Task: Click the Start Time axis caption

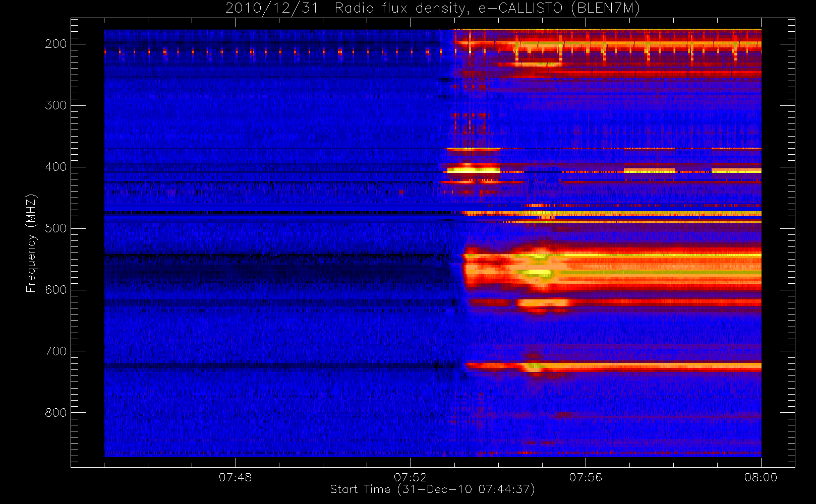Action: click(x=432, y=489)
